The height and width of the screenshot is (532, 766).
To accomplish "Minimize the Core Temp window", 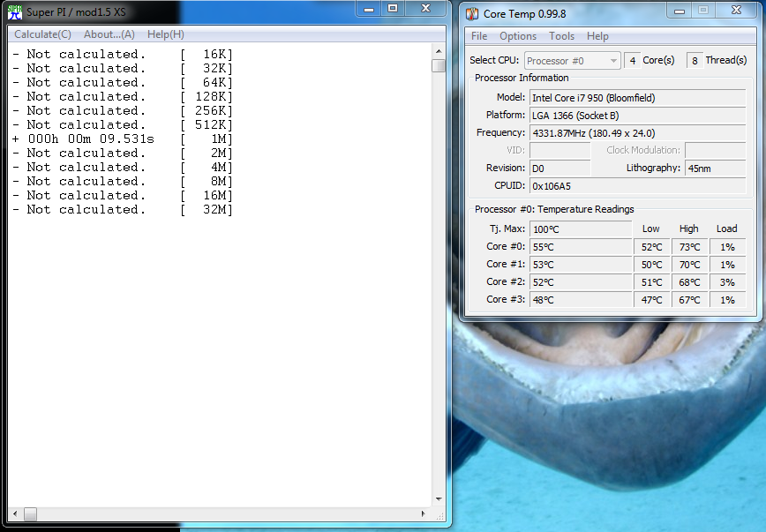I will tap(680, 10).
